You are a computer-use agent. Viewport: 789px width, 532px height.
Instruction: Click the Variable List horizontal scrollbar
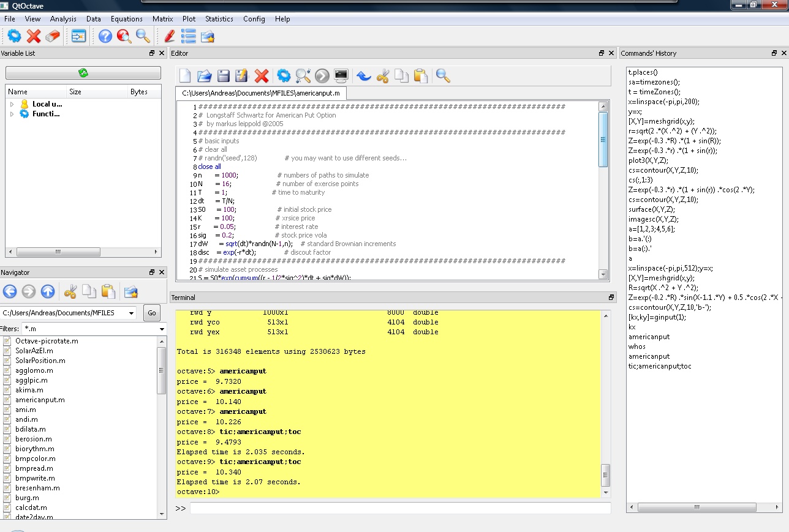pyautogui.click(x=58, y=252)
